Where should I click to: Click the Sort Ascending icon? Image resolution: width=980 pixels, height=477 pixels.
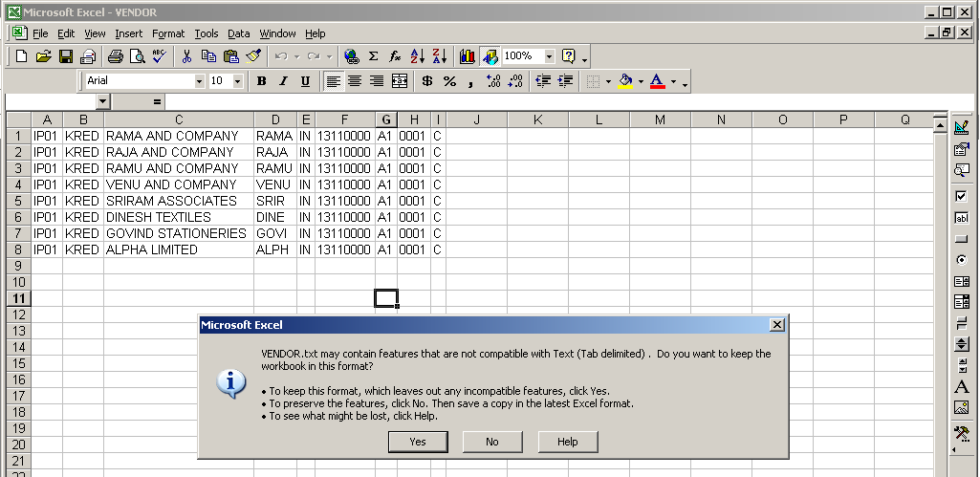click(417, 56)
